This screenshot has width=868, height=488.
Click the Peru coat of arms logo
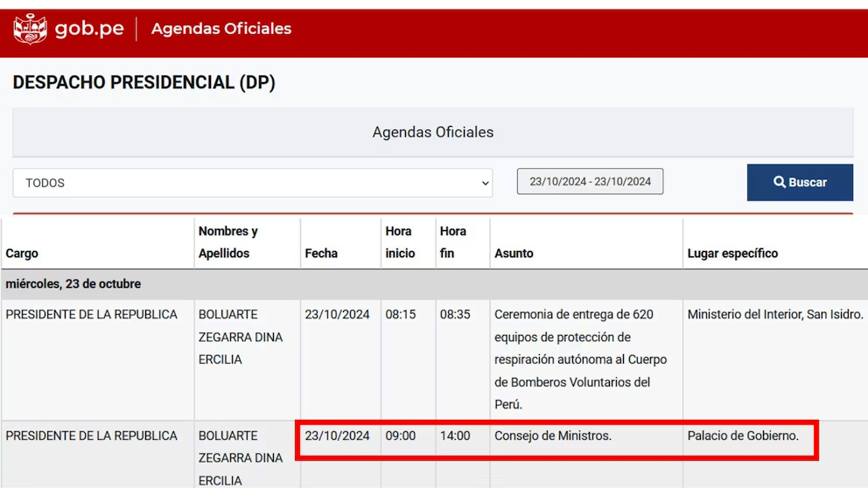point(31,29)
